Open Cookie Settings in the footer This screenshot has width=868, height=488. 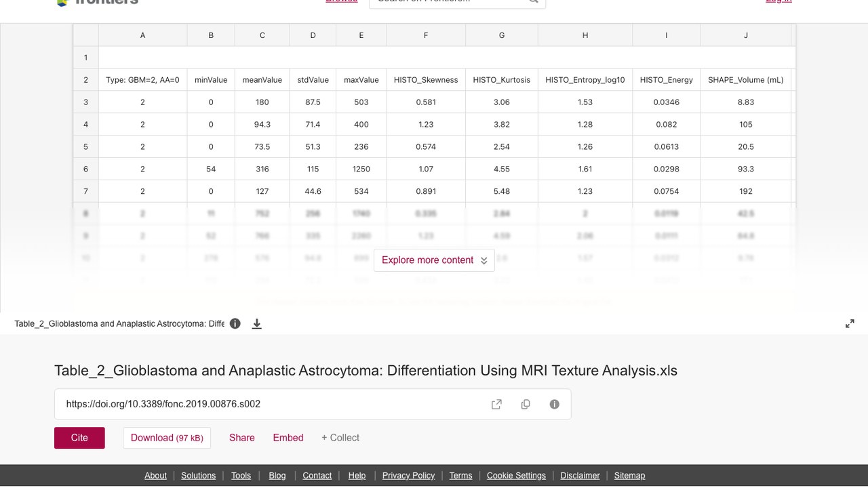[x=516, y=476]
